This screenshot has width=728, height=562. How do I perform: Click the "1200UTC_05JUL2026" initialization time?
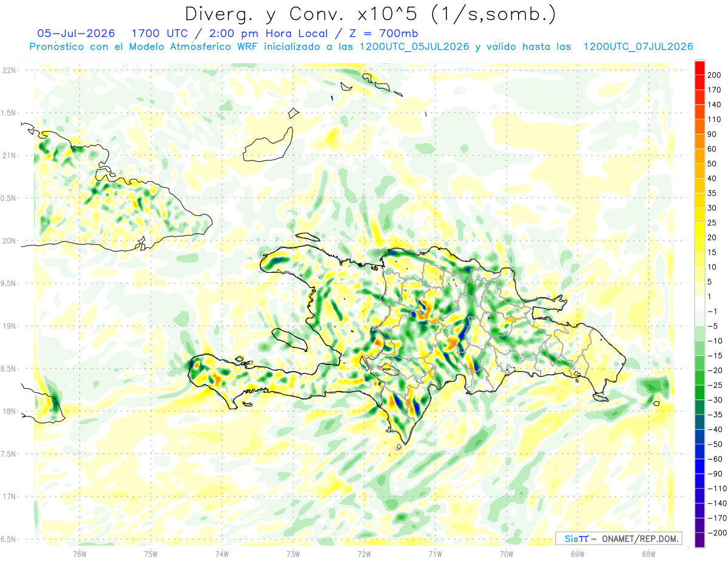[x=414, y=47]
